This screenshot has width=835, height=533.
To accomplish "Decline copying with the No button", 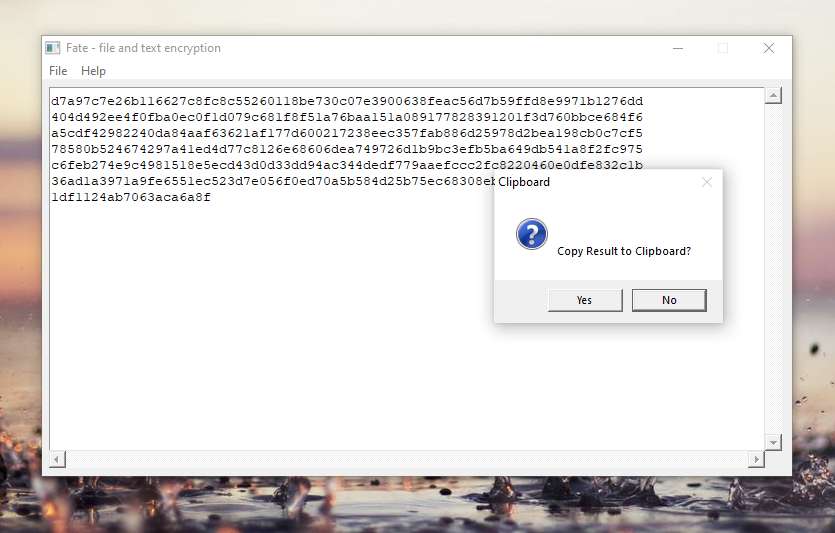I will click(x=669, y=300).
